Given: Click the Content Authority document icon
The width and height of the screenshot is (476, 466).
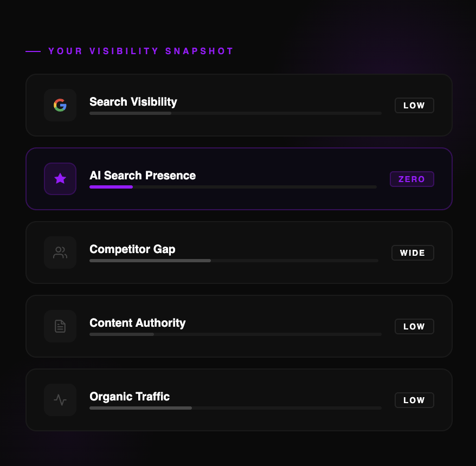Looking at the screenshot, I should pos(60,326).
